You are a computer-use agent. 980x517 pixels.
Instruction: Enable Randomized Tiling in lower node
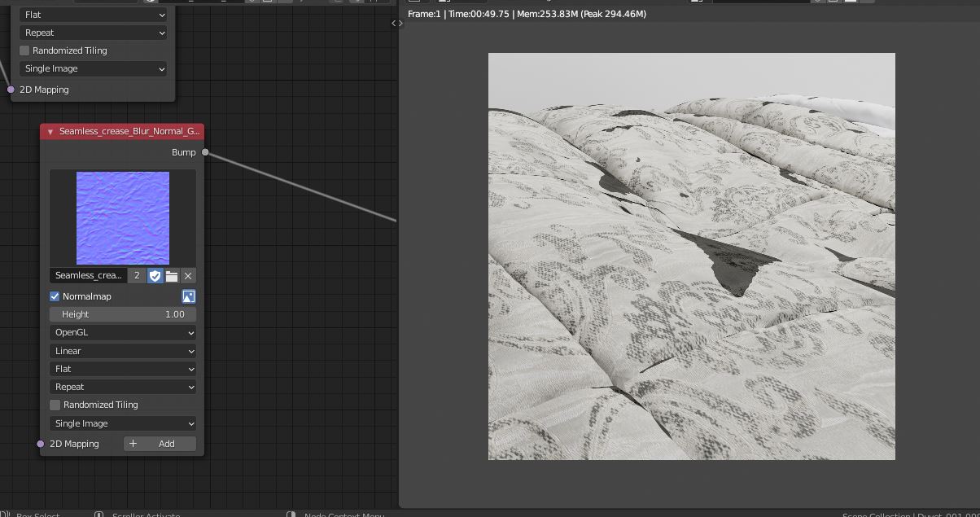(x=55, y=405)
